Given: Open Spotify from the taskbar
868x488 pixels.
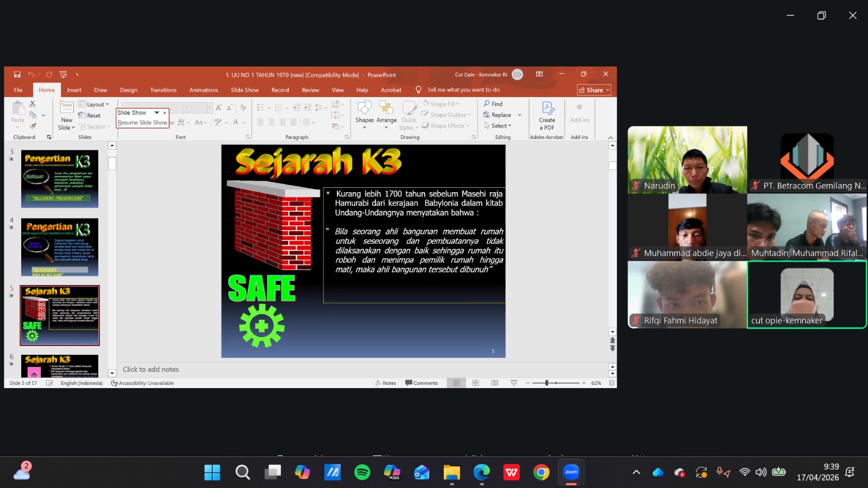Looking at the screenshot, I should coord(362,472).
